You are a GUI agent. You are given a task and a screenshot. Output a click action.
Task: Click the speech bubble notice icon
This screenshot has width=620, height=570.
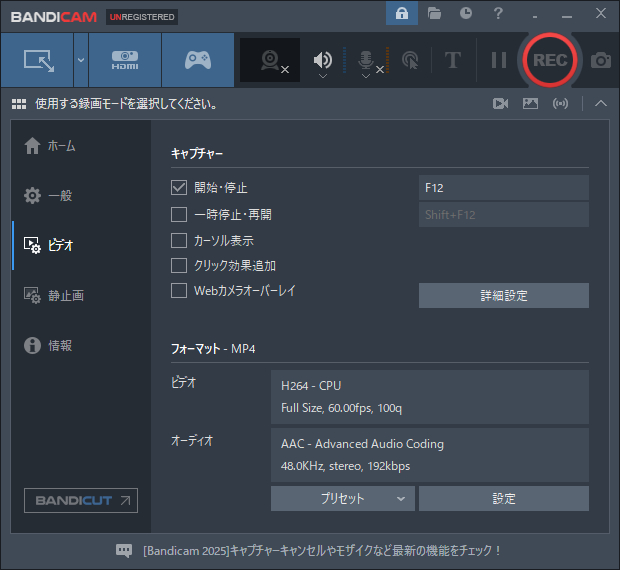[124, 550]
